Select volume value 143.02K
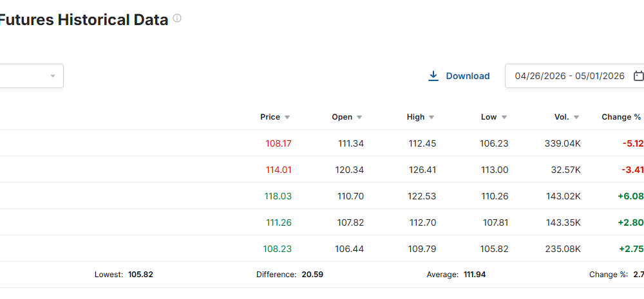The height and width of the screenshot is (299, 644). coord(563,196)
